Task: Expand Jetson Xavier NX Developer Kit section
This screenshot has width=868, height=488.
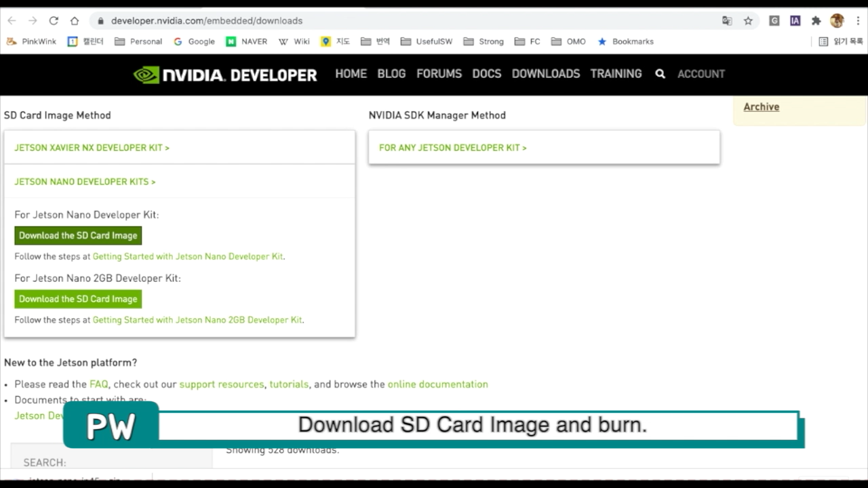Action: click(x=92, y=148)
